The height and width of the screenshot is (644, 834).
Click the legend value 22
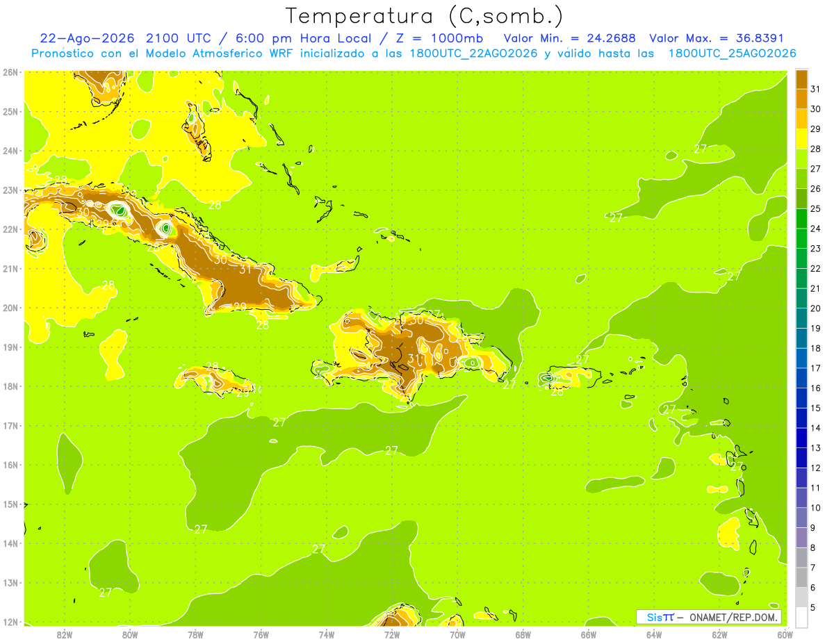point(816,268)
